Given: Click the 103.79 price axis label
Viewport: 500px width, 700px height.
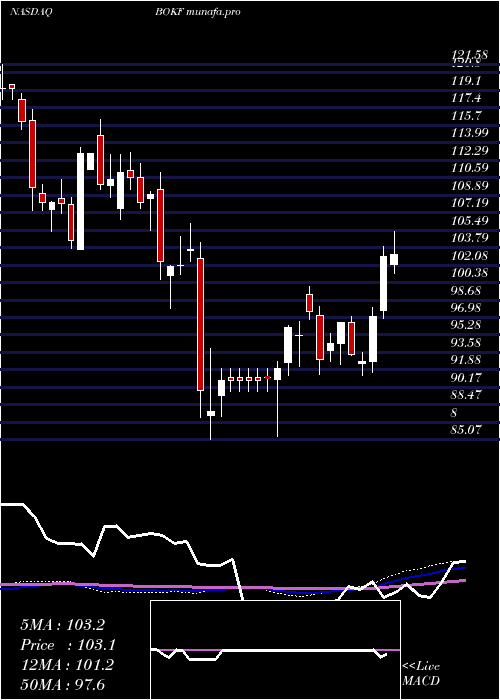Looking at the screenshot, I should (470, 238).
